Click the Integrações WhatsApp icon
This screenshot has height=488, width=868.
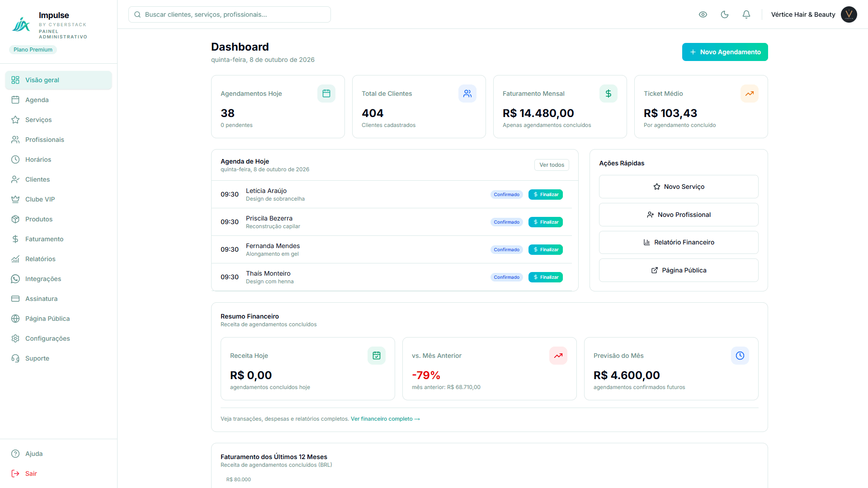coord(15,279)
